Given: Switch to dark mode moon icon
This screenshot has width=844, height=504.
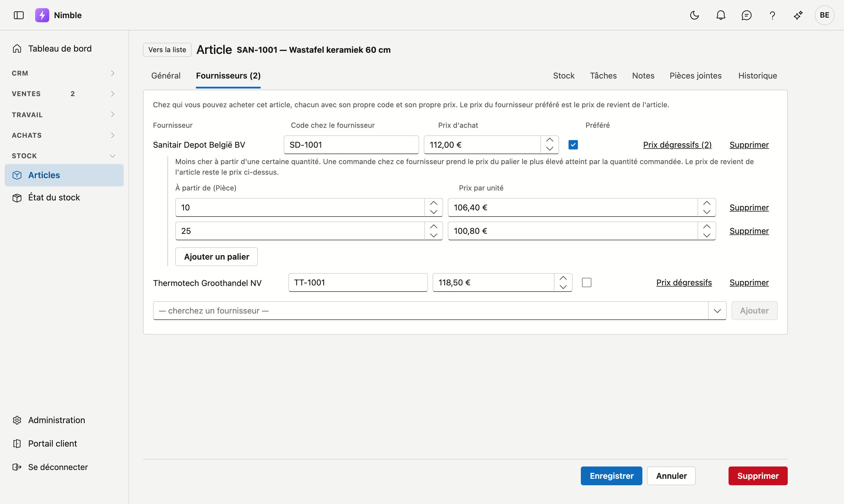Looking at the screenshot, I should [695, 15].
